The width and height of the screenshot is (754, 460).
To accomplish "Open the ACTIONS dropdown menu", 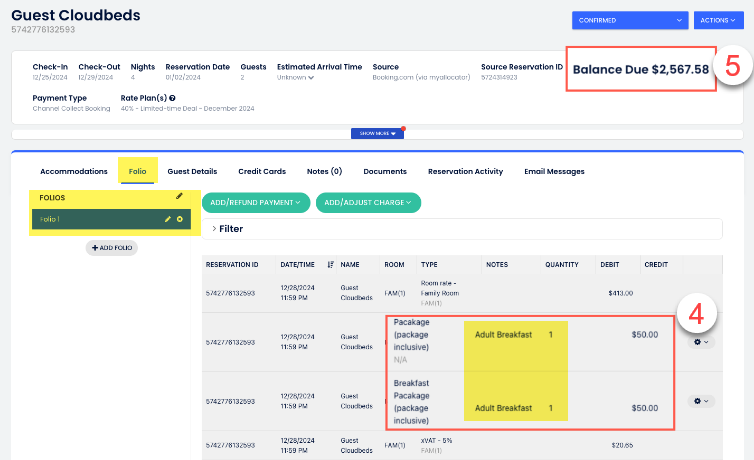I will (x=717, y=19).
